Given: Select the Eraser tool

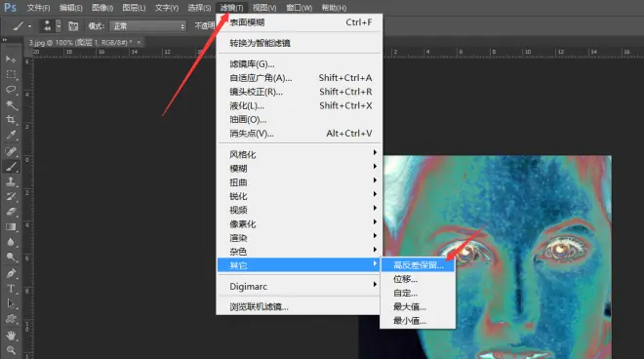Looking at the screenshot, I should (x=11, y=212).
